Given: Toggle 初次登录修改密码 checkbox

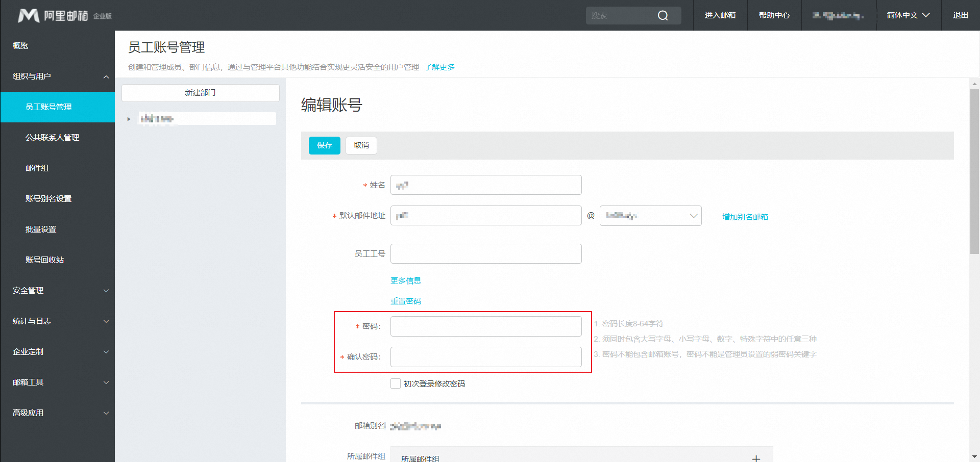Looking at the screenshot, I should pos(396,383).
